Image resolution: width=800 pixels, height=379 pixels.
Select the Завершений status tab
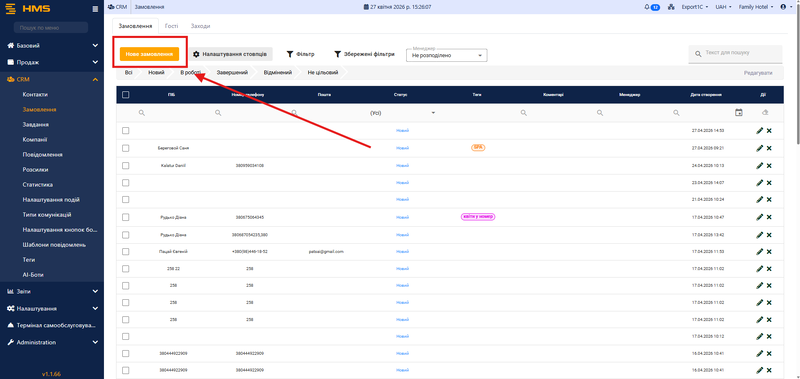pyautogui.click(x=232, y=73)
